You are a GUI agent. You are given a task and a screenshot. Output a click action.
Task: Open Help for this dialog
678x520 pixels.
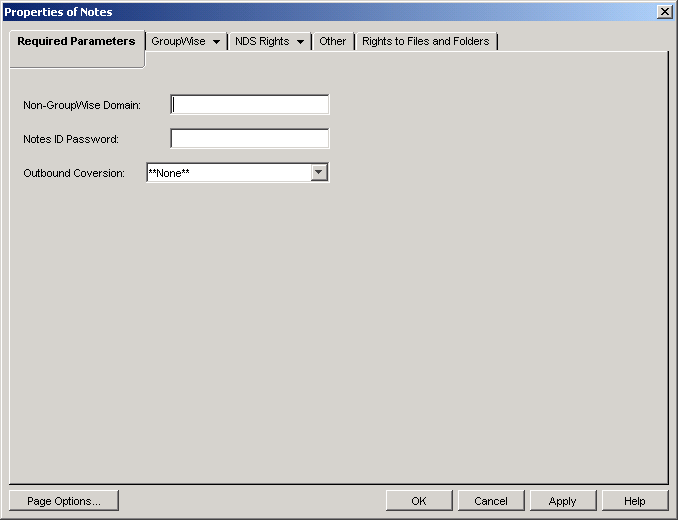pyautogui.click(x=635, y=501)
